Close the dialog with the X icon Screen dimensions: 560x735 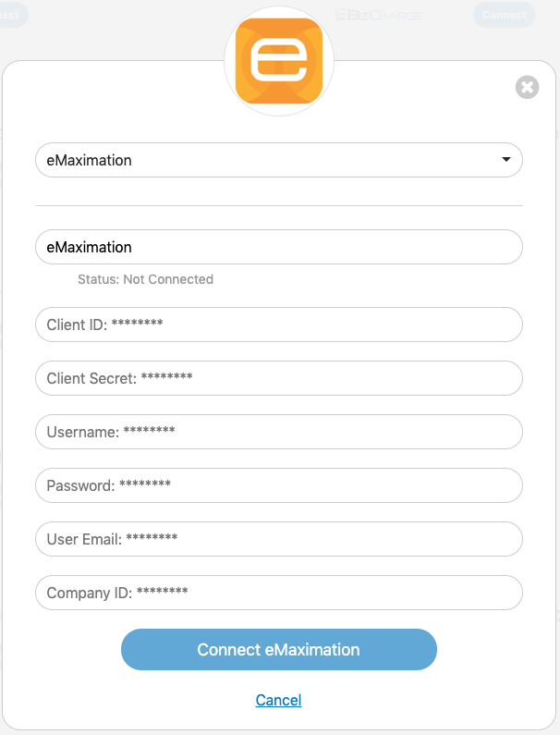click(x=527, y=88)
